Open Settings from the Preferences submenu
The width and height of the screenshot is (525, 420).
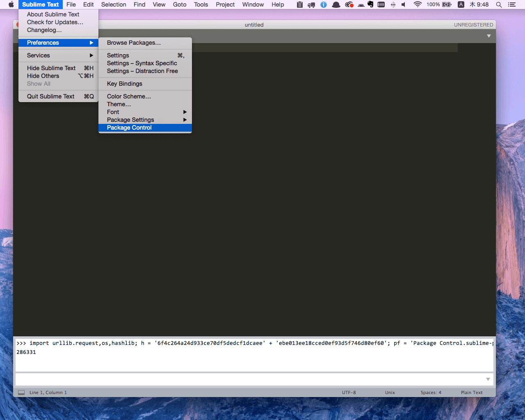pos(145,55)
